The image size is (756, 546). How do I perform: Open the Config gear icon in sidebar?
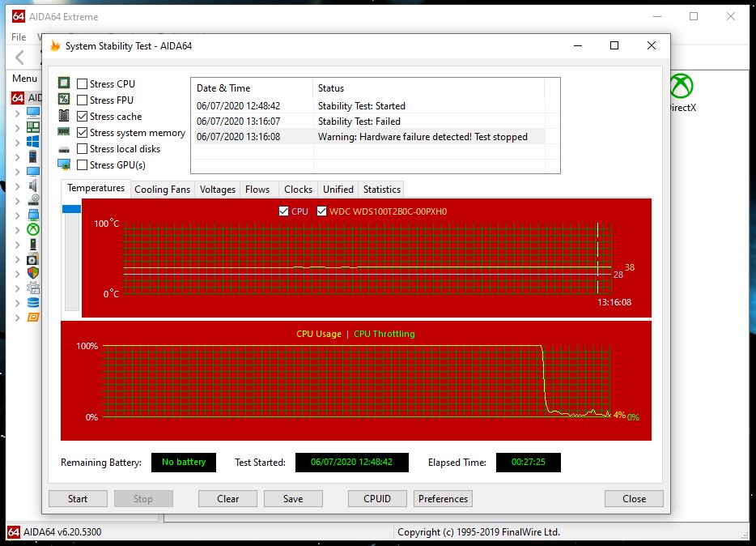pos(33,288)
